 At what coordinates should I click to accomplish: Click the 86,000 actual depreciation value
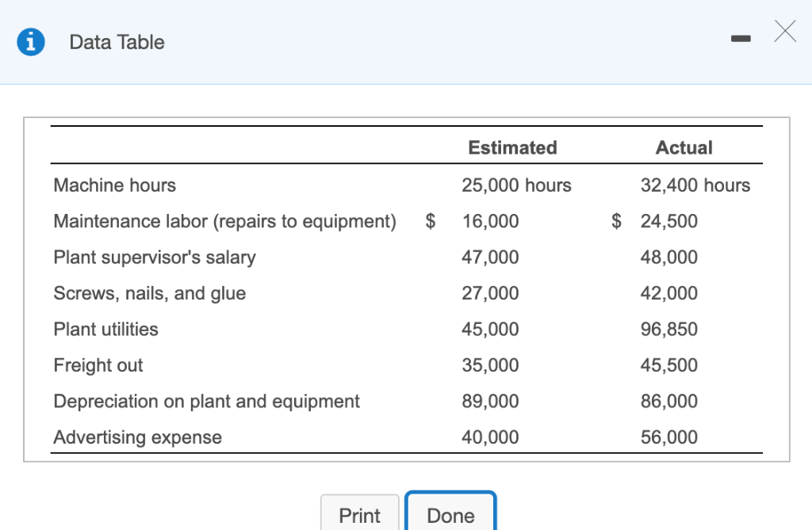669,401
